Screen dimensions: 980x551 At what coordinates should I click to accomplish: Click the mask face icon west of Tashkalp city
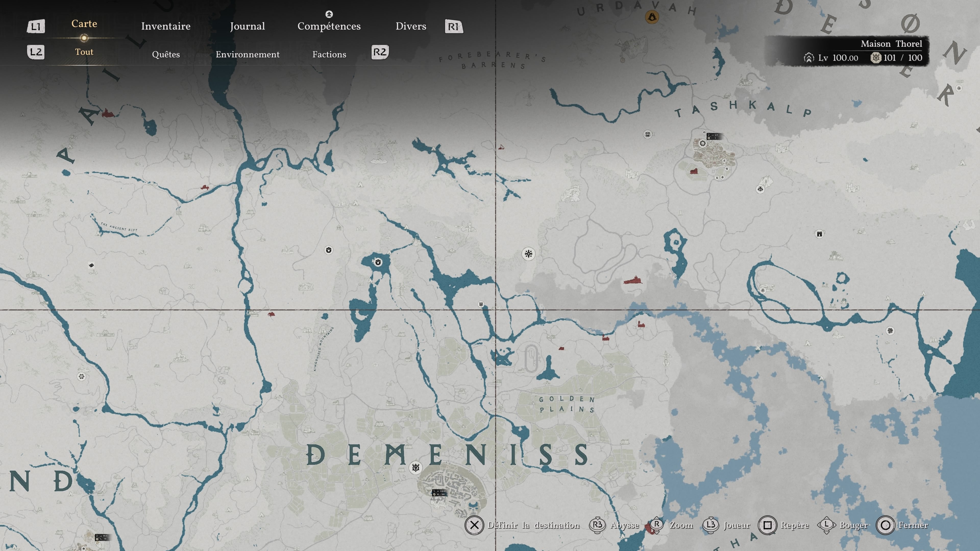tap(647, 134)
